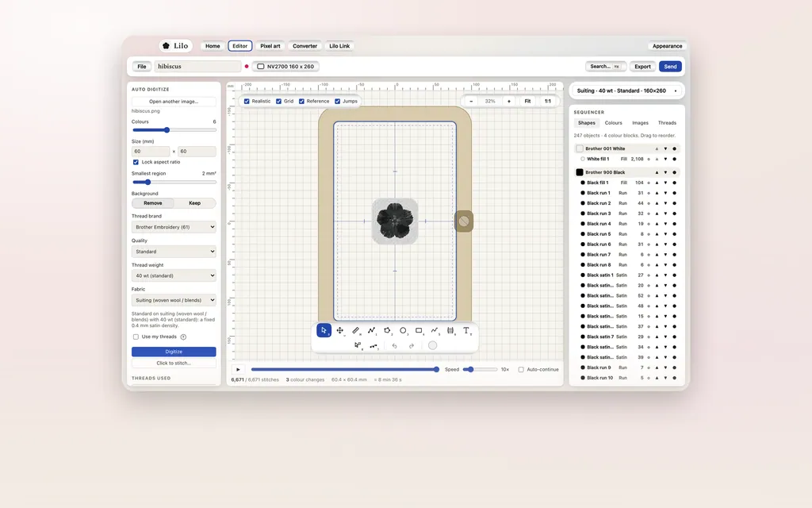
Task: Toggle the Realistic view checkbox
Action: pos(247,101)
